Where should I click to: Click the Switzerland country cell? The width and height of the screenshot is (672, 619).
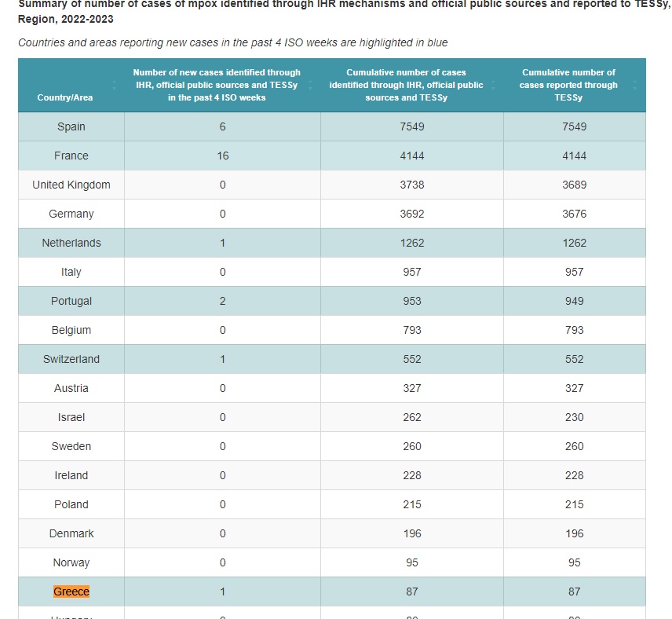click(x=71, y=359)
